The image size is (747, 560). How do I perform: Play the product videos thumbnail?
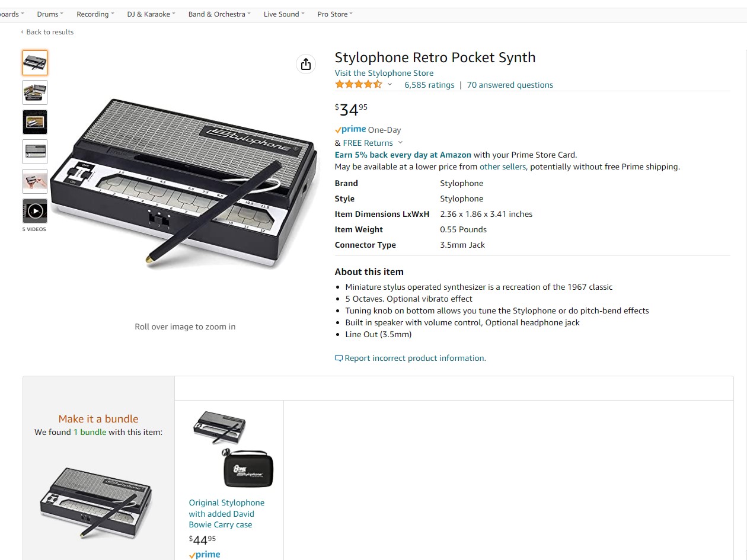pyautogui.click(x=35, y=210)
